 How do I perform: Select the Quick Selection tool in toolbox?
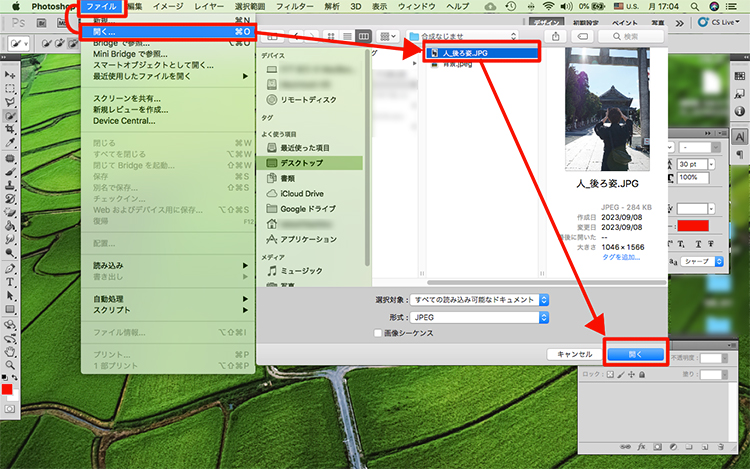[x=10, y=115]
